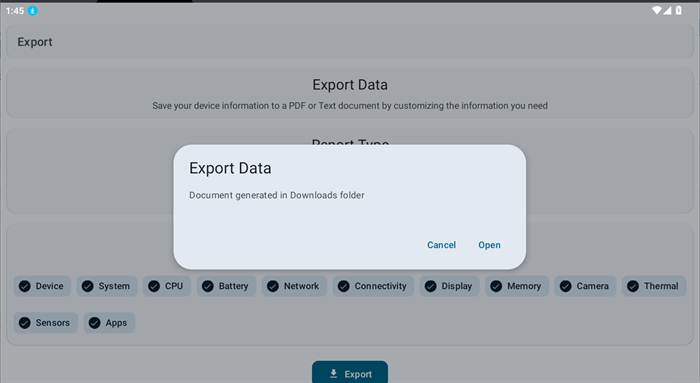Image resolution: width=700 pixels, height=383 pixels.
Task: Dismiss the dialog with Cancel
Action: coord(441,245)
